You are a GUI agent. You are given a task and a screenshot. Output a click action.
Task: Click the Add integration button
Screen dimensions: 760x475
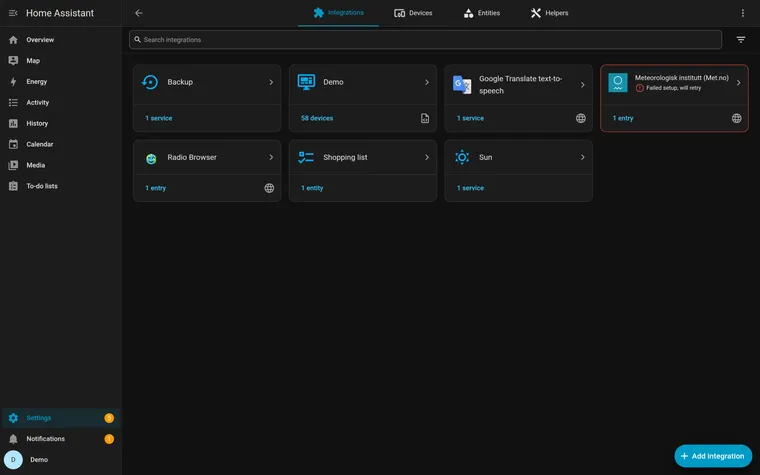pyautogui.click(x=713, y=456)
